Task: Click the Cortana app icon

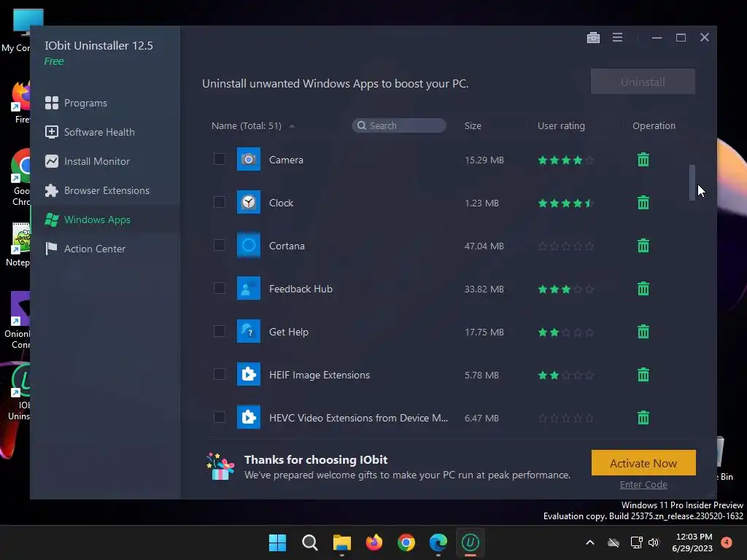Action: click(x=249, y=245)
